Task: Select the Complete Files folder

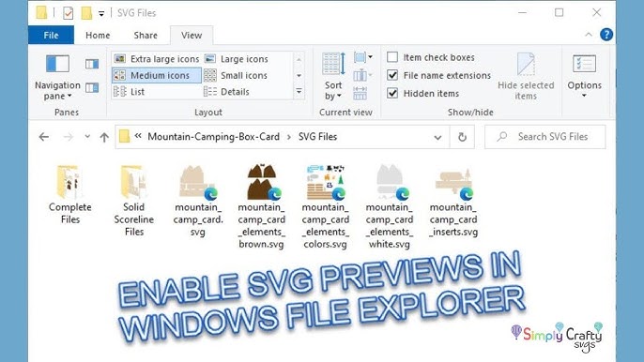Action: 70,195
